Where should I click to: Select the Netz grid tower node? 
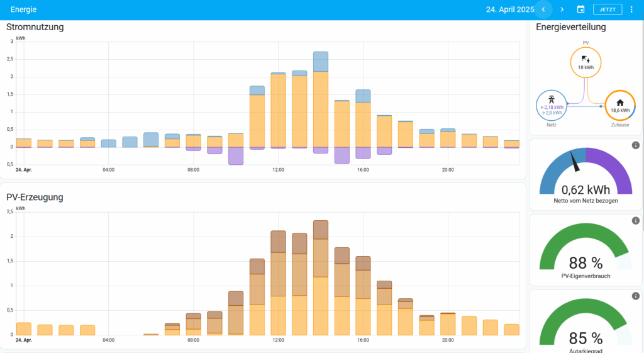tap(552, 105)
